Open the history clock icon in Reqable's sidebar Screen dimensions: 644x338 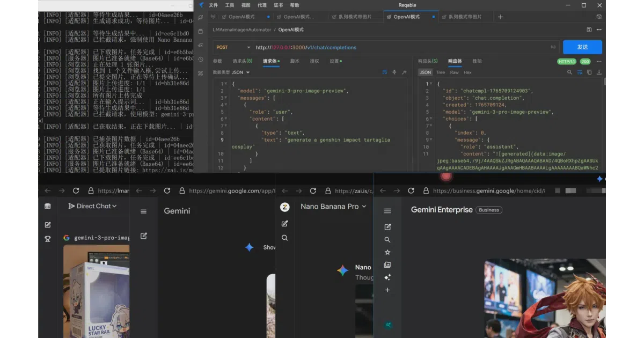click(201, 59)
